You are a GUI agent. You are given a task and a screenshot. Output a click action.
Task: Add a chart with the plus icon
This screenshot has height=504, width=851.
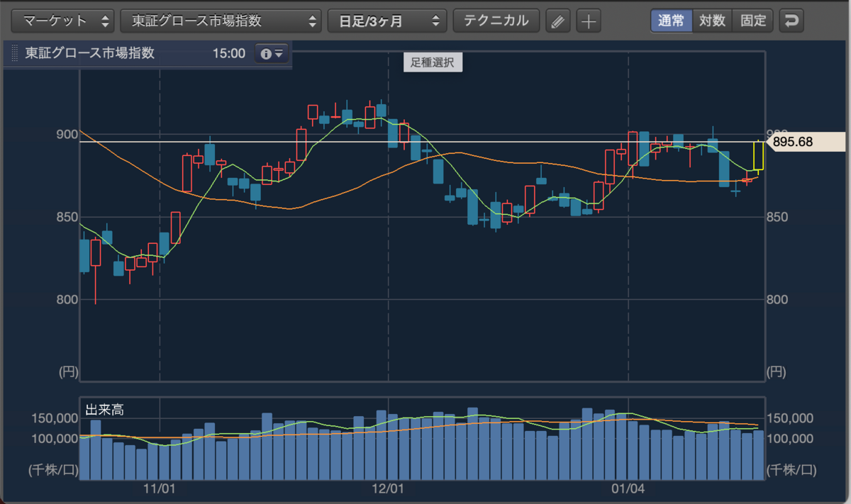[x=588, y=21]
